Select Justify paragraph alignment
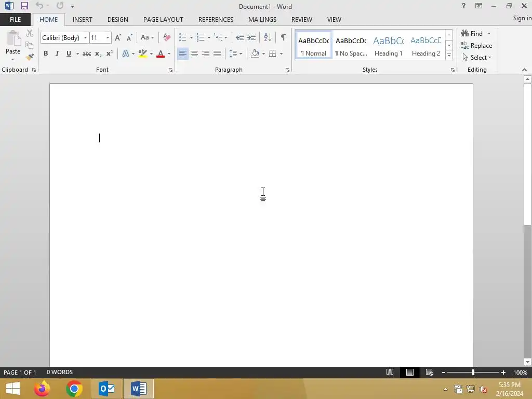This screenshot has height=399, width=532. click(217, 54)
